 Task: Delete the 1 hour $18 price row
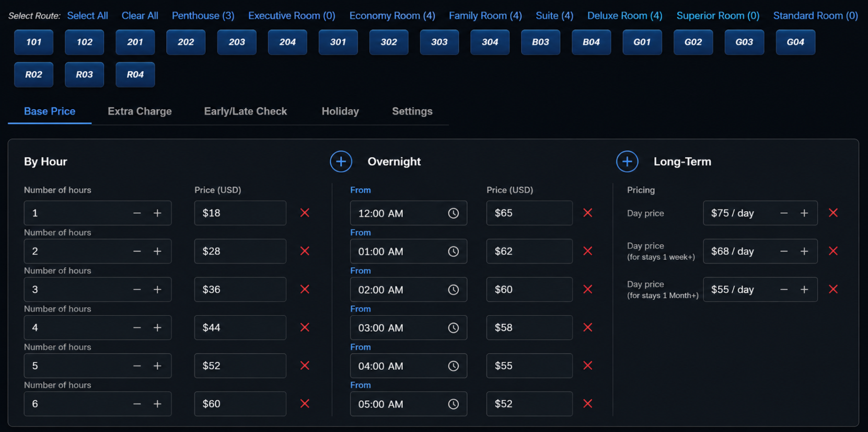coord(305,213)
